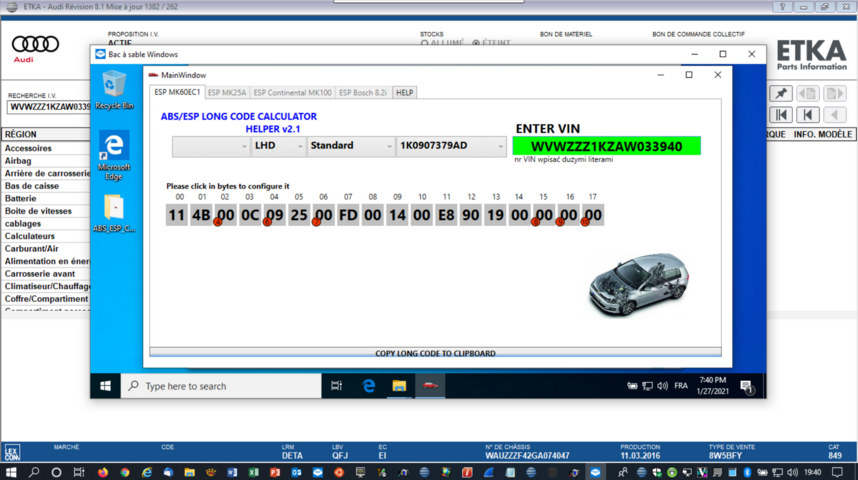This screenshot has height=480, width=858.
Task: Click the greyed ETKA back arrow button
Action: (x=834, y=115)
